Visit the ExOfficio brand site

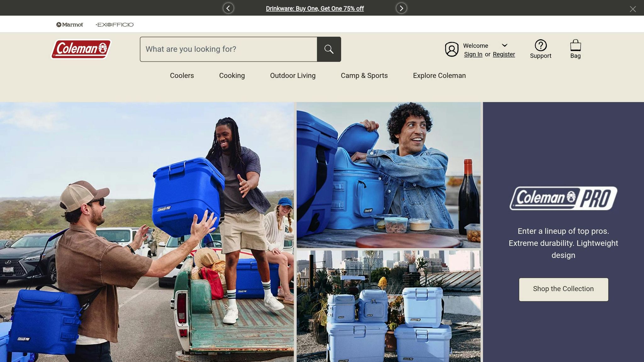click(115, 25)
